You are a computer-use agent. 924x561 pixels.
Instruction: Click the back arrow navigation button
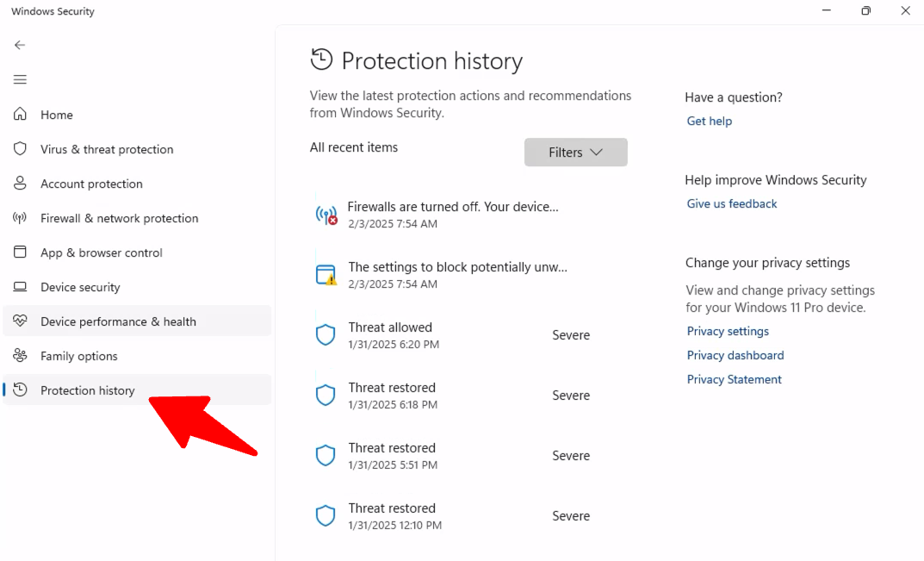[x=19, y=44]
